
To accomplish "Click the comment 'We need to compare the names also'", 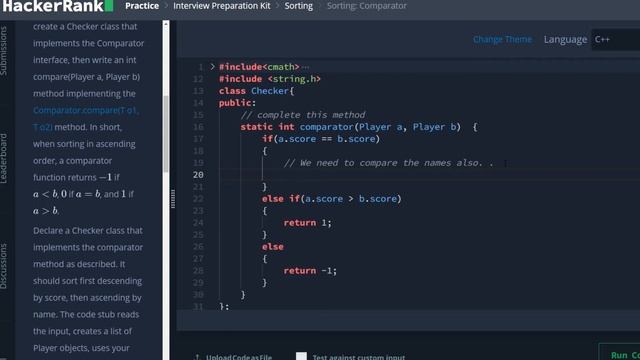I will pyautogui.click(x=388, y=163).
